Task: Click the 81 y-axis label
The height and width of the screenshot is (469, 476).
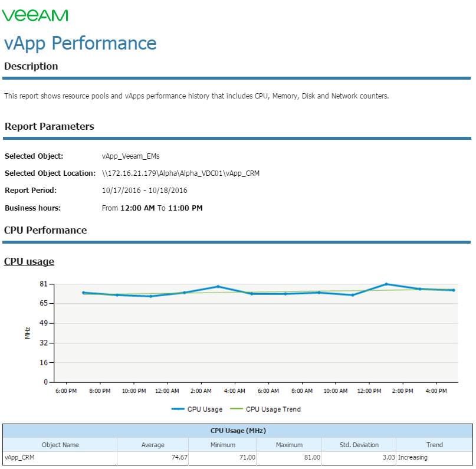Action: [x=44, y=284]
